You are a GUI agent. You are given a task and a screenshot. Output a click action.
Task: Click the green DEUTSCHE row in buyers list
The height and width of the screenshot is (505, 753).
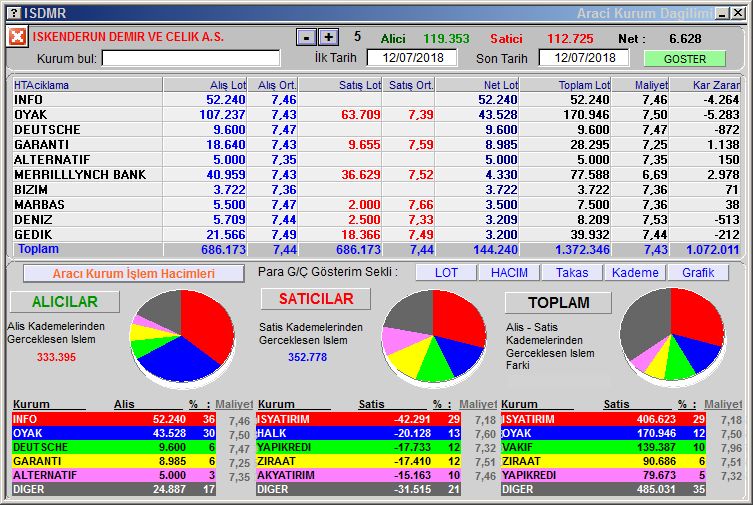click(114, 447)
